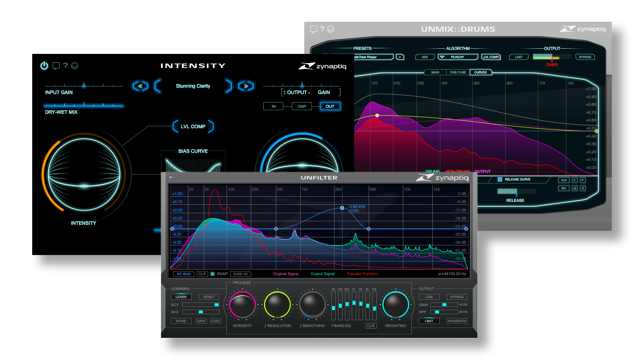
Task: Click the C copy button in UNMIX::DRUMS
Action: [575, 180]
